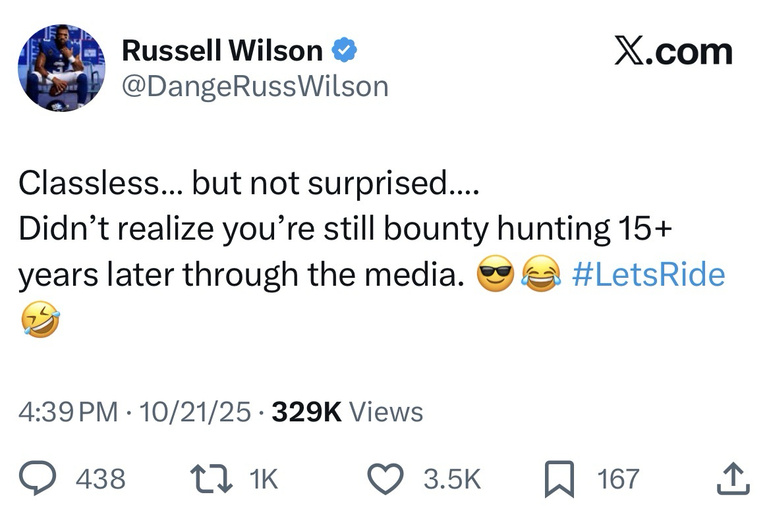Viewport: 771px width, 532px height.
Task: Click the reply speech bubble icon
Action: (43, 479)
